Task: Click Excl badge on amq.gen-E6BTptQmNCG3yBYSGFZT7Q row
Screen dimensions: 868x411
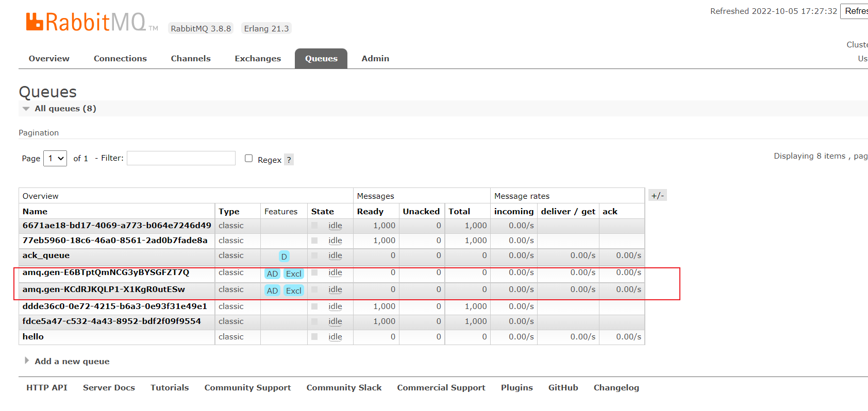Action: 294,274
